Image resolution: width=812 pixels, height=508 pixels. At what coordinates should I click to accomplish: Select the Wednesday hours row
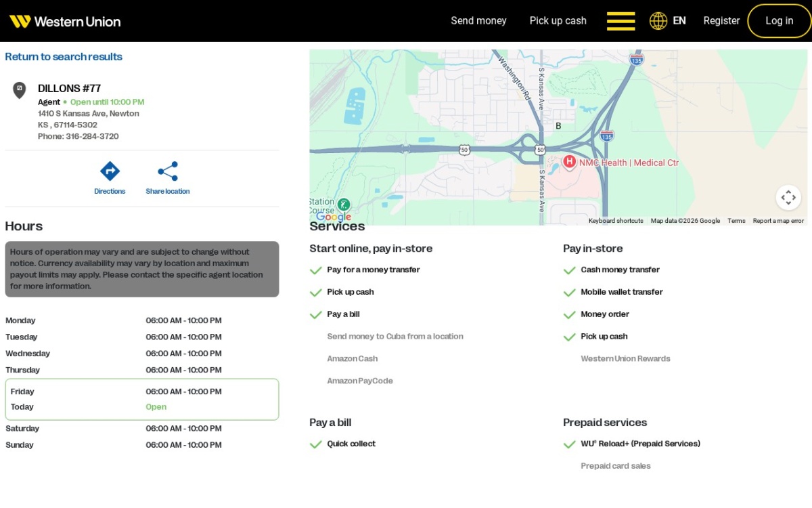(142, 354)
